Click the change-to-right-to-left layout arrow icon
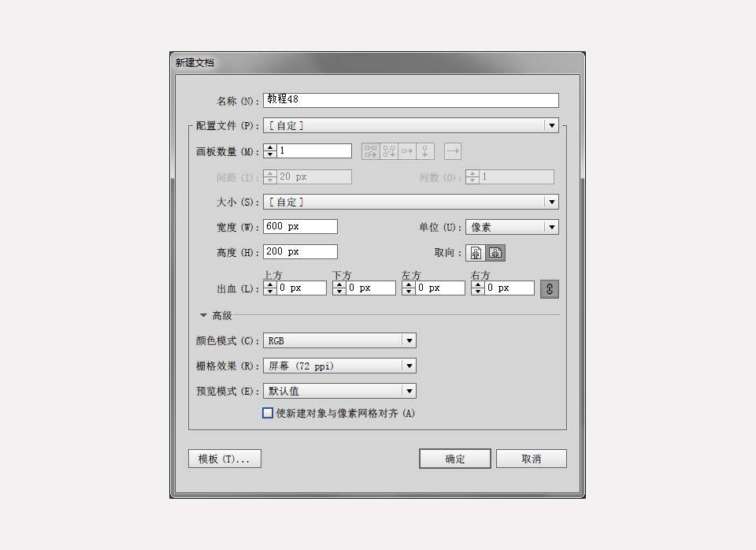This screenshot has height=550, width=756. tap(453, 151)
